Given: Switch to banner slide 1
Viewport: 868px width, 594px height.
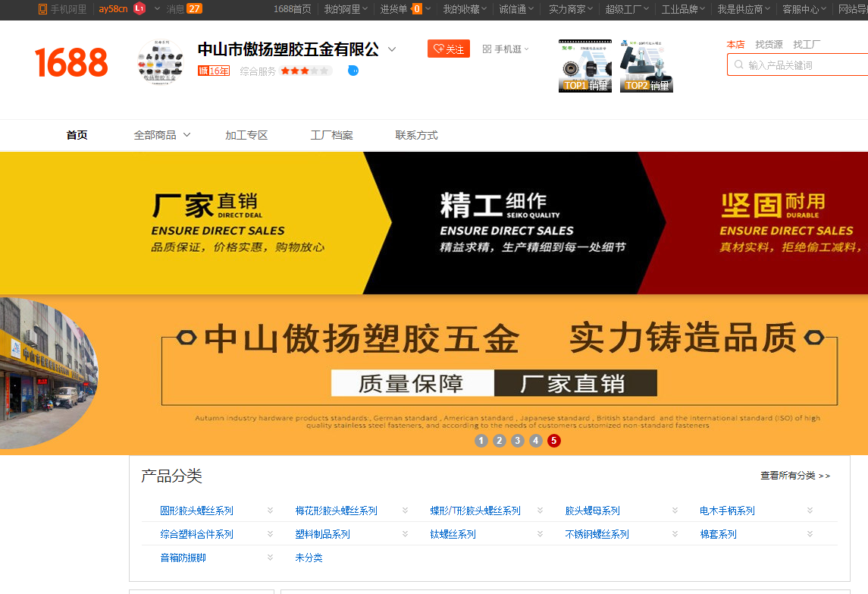Looking at the screenshot, I should 481,441.
